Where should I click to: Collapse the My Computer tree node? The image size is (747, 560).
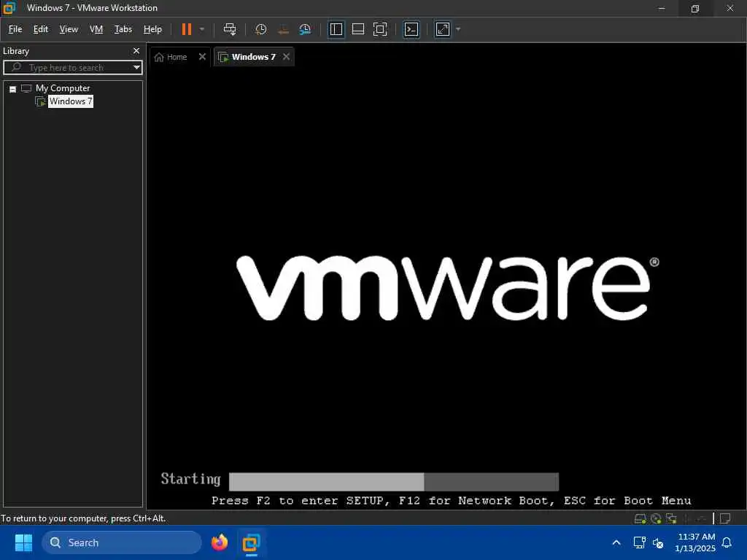click(13, 89)
